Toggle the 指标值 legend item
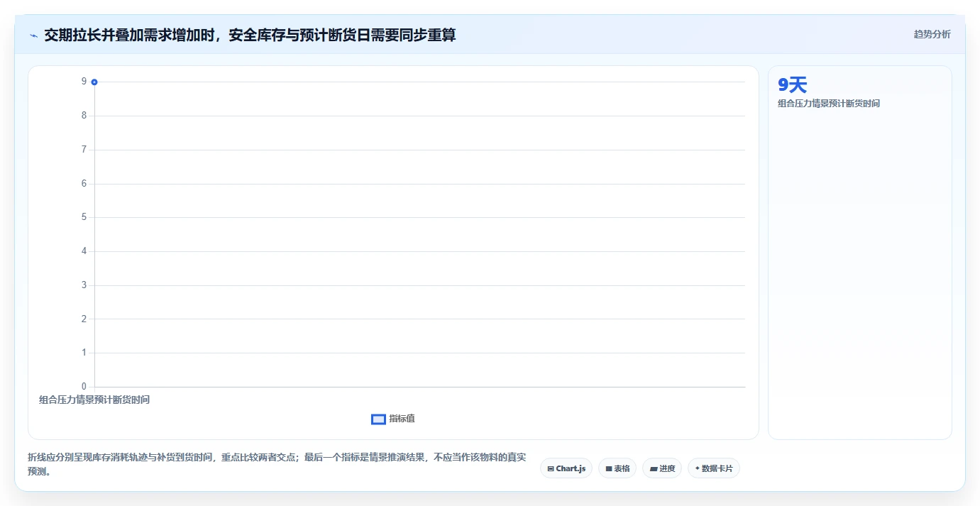This screenshot has width=980, height=506. click(393, 419)
